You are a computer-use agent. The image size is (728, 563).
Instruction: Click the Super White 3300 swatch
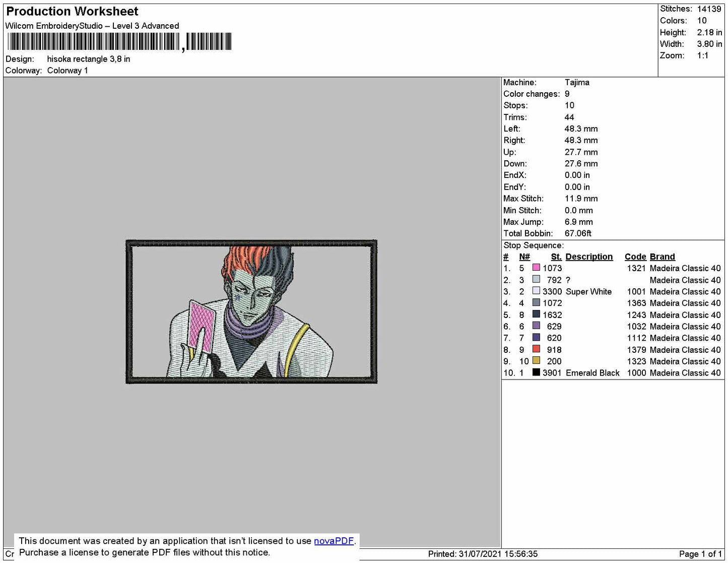(536, 291)
